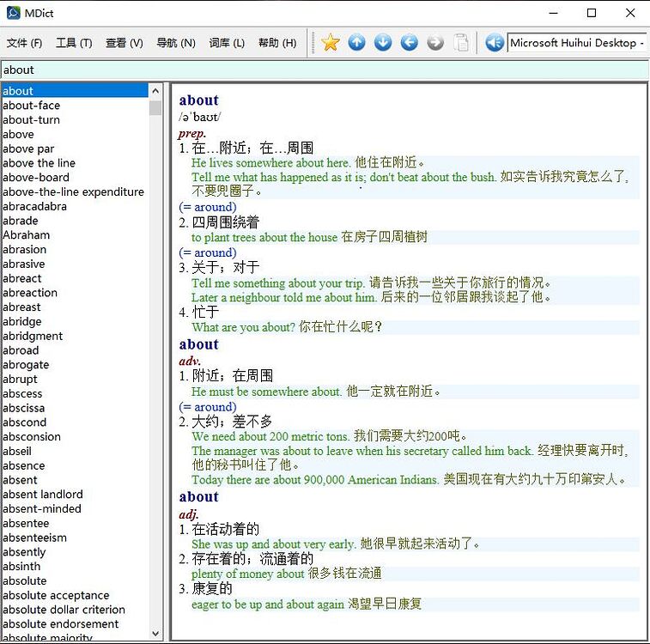
Task: Select 'absent-minded' from the word list
Action: (x=42, y=508)
